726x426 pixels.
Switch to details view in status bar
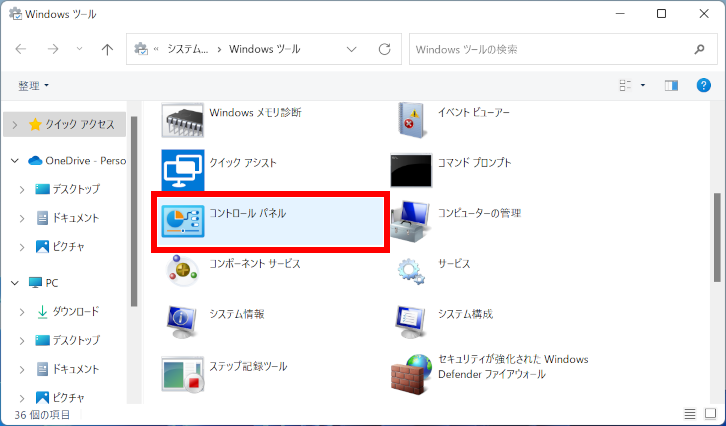pyautogui.click(x=690, y=413)
